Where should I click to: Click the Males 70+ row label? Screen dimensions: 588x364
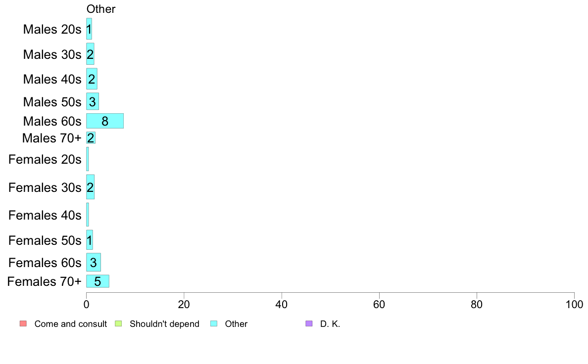[x=52, y=138]
